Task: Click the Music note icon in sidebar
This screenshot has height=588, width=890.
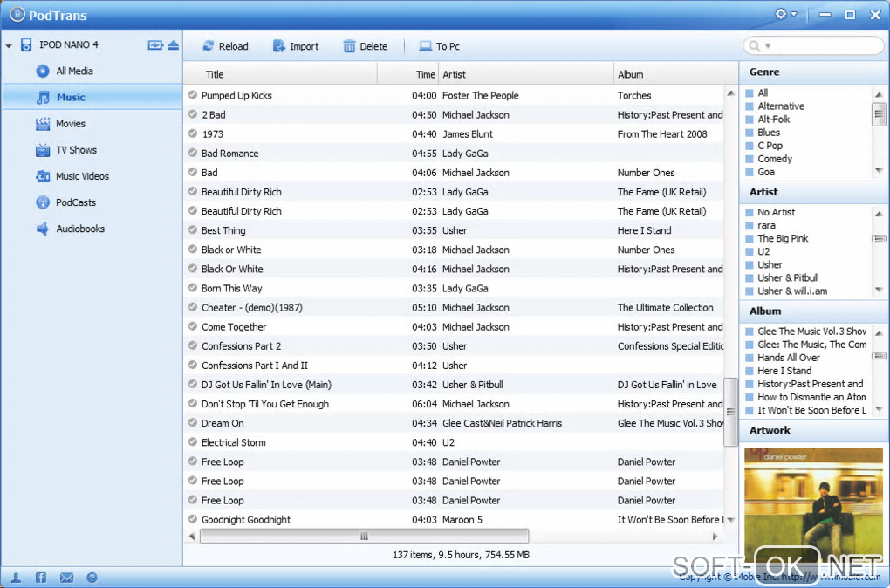Action: 43,98
